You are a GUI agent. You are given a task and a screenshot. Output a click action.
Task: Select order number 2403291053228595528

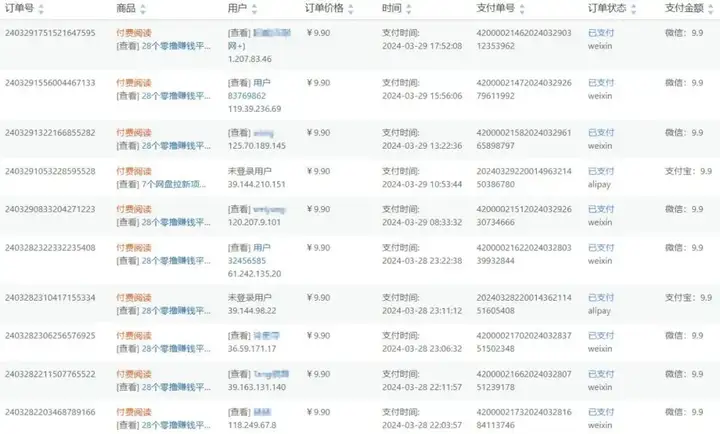50,171
